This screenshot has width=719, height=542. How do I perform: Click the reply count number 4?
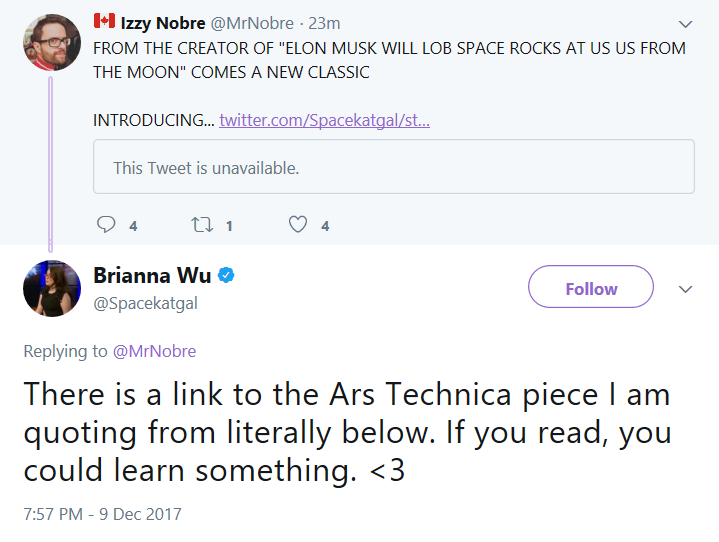click(x=133, y=226)
